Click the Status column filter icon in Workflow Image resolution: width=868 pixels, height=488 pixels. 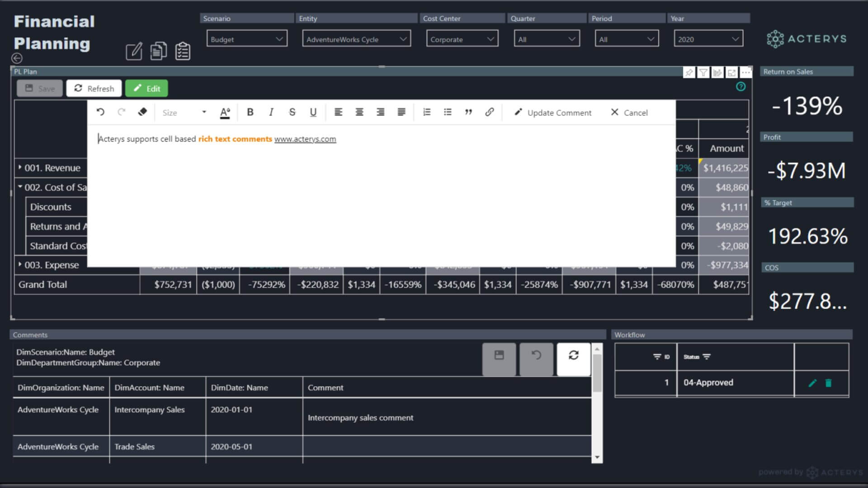tap(707, 357)
